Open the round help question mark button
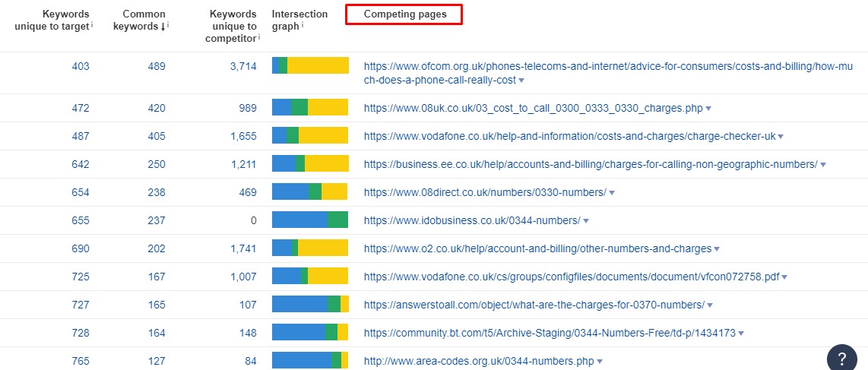 point(841,357)
